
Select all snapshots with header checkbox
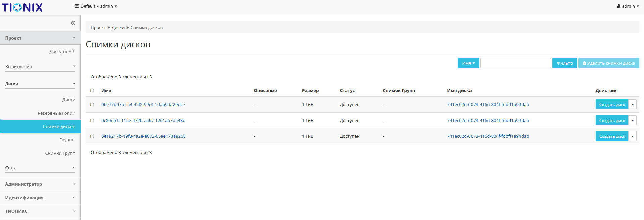pyautogui.click(x=92, y=91)
